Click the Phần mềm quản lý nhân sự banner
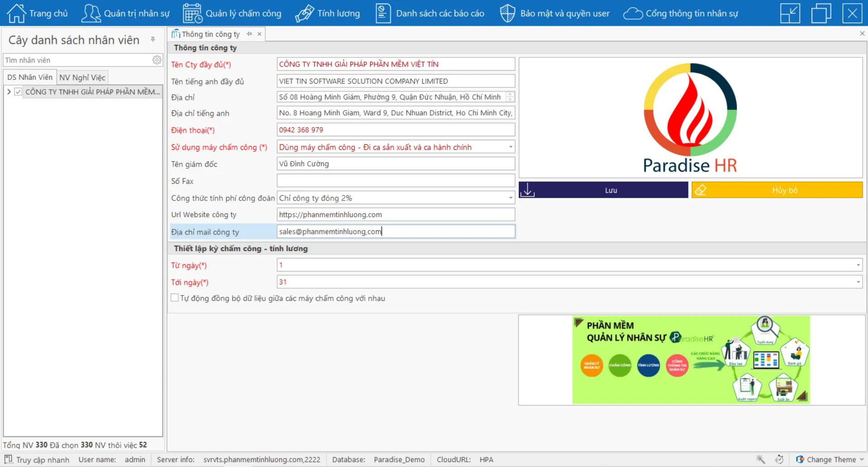 tap(691, 360)
